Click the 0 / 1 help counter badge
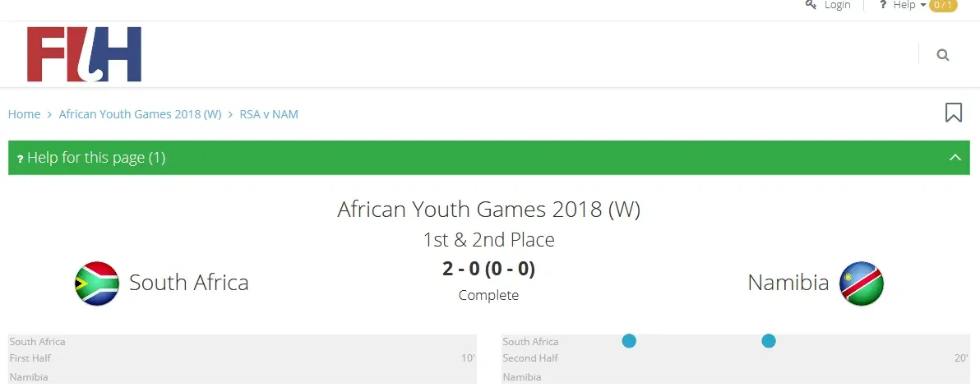Screen dimensions: 980x392 (943, 5)
